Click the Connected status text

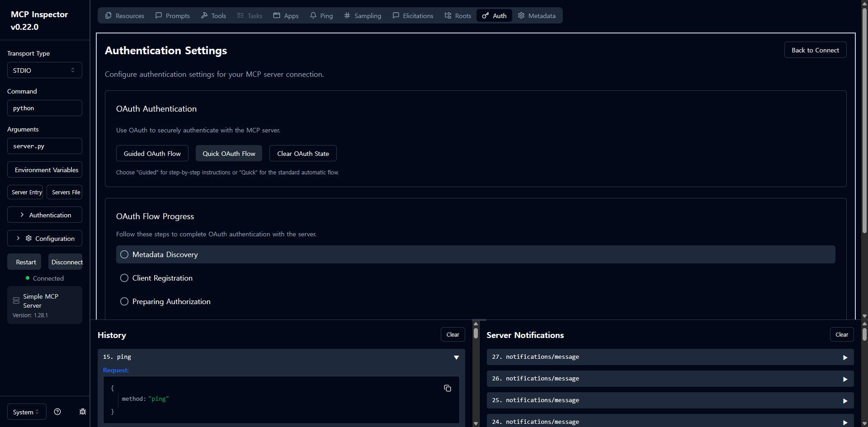click(x=48, y=278)
